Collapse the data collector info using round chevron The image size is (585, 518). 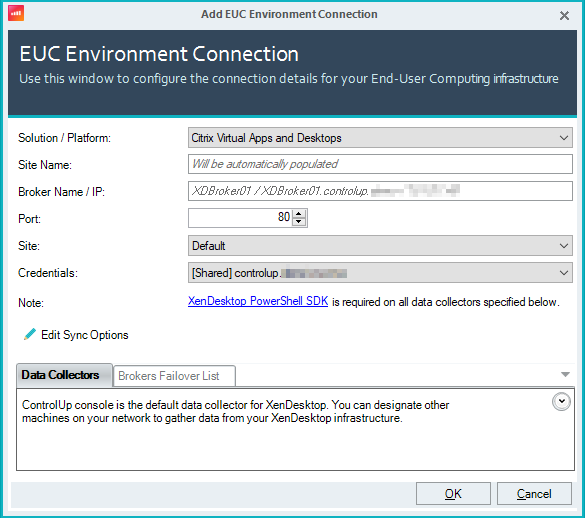[x=561, y=402]
